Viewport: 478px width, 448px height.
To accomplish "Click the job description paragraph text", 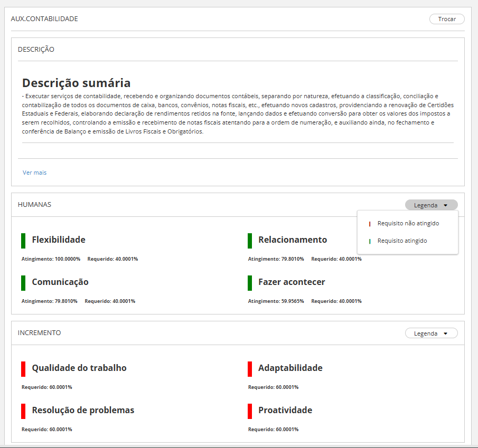I will (238, 114).
